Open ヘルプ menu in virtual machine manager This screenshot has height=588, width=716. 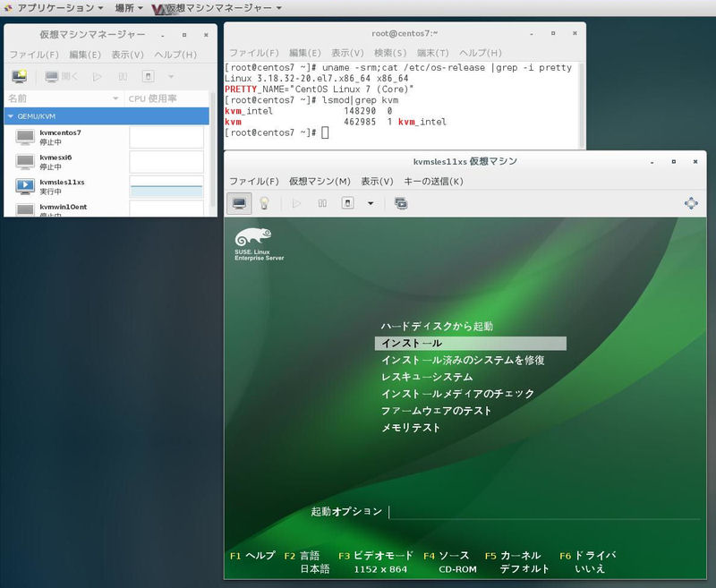click(x=175, y=55)
